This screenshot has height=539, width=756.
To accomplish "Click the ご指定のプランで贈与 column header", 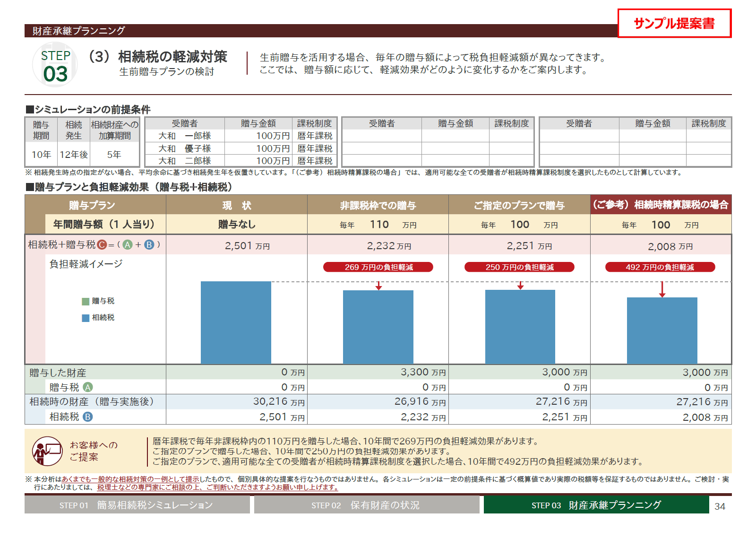I will coord(519,205).
